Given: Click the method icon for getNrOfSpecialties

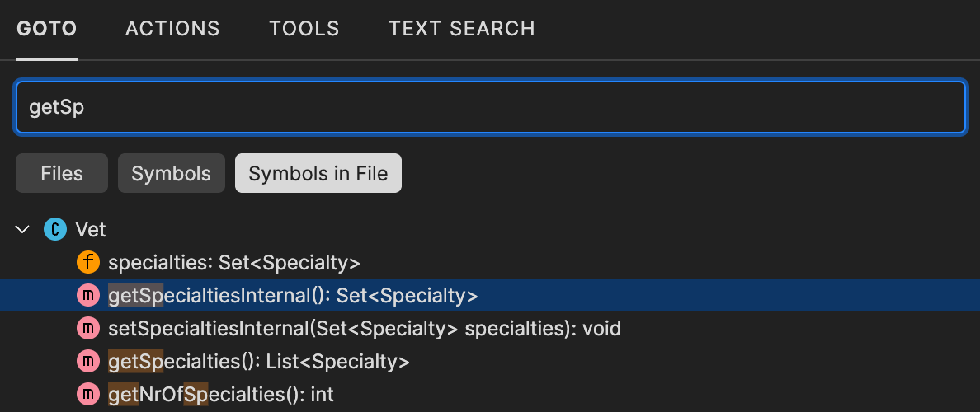Looking at the screenshot, I should click(x=87, y=395).
